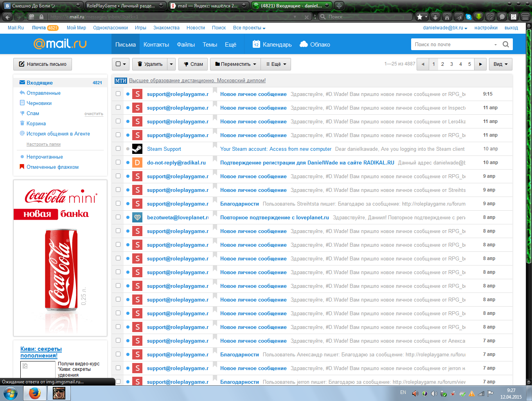
Task: Go to the previous page arrow
Action: tap(423, 64)
